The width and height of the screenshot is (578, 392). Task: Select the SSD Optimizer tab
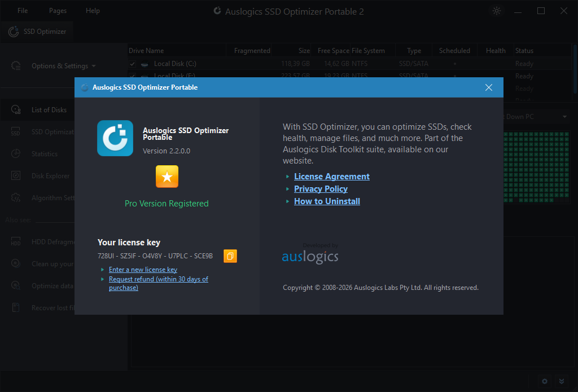pos(37,32)
